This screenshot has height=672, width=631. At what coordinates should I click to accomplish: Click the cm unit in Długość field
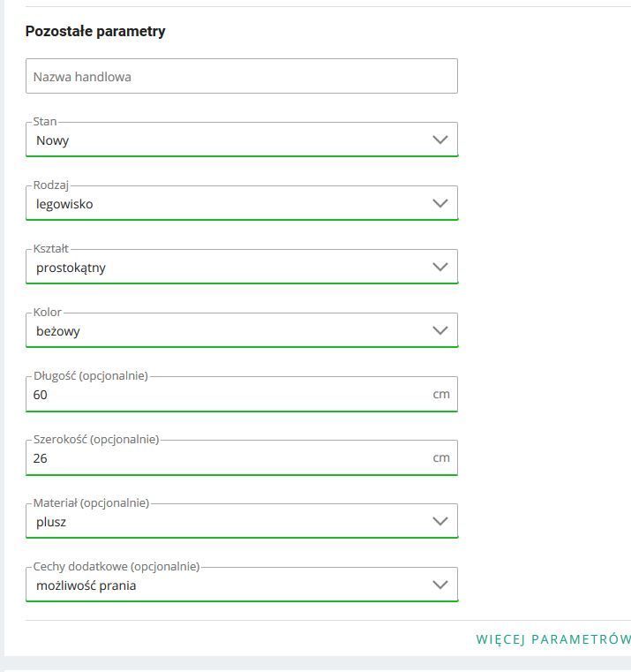tap(441, 394)
